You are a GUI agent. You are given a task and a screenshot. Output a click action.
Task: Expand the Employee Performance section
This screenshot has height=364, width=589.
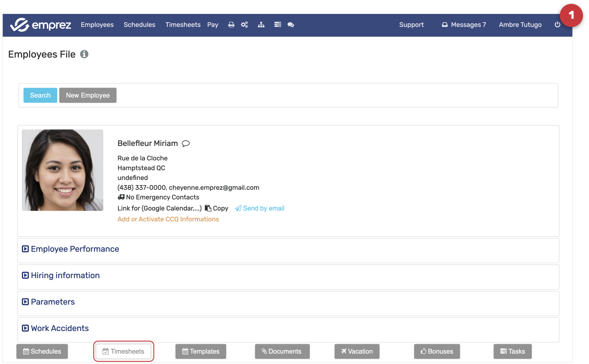[x=75, y=249]
